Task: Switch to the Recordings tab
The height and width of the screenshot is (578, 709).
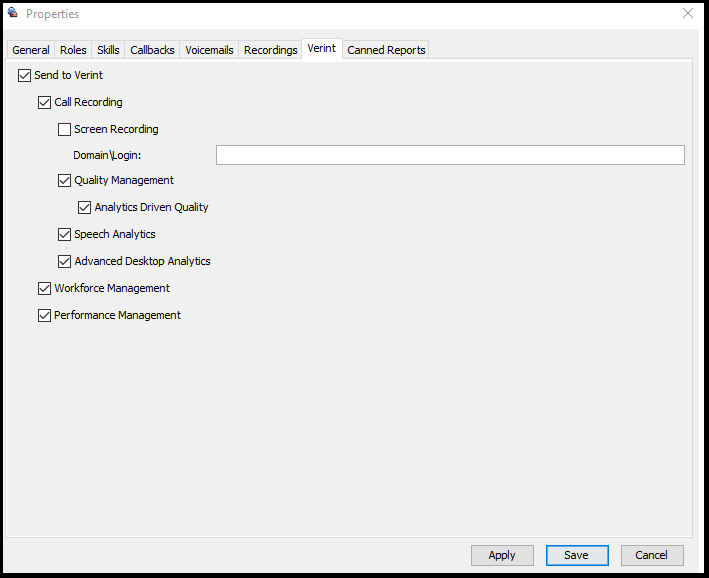Action: point(270,50)
